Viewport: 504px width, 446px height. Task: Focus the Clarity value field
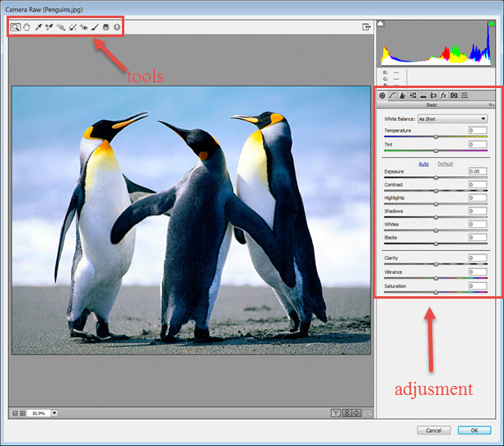tap(478, 258)
